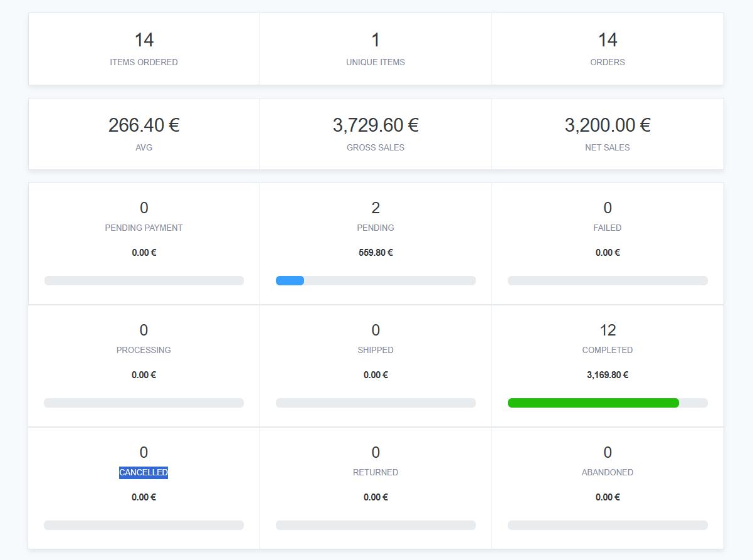This screenshot has height=560, width=753.
Task: Click the Abandoned status label
Action: (x=607, y=472)
